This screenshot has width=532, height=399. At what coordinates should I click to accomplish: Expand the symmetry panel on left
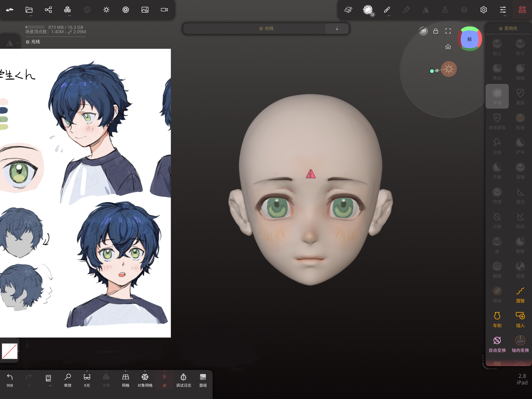[x=10, y=43]
